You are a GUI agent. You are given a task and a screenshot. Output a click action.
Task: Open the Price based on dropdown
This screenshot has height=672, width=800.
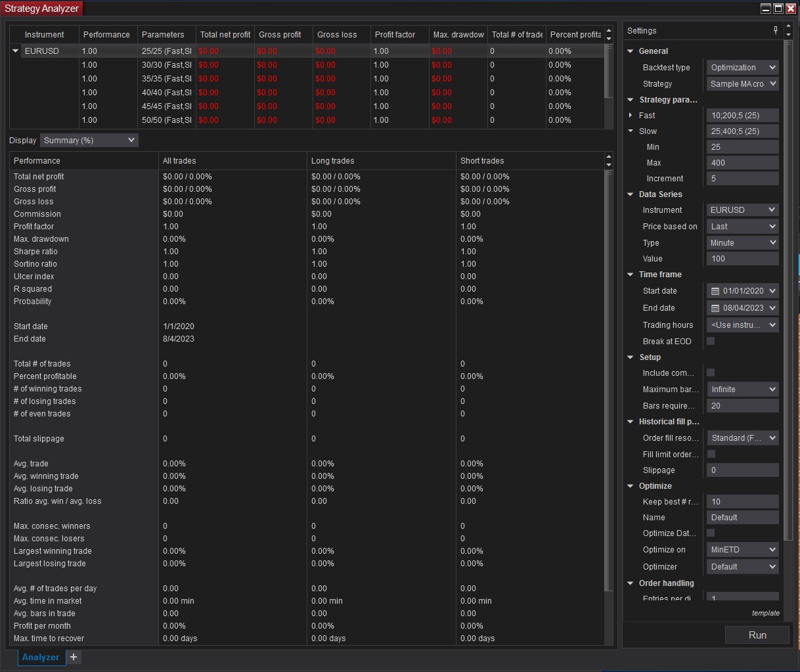click(x=743, y=227)
